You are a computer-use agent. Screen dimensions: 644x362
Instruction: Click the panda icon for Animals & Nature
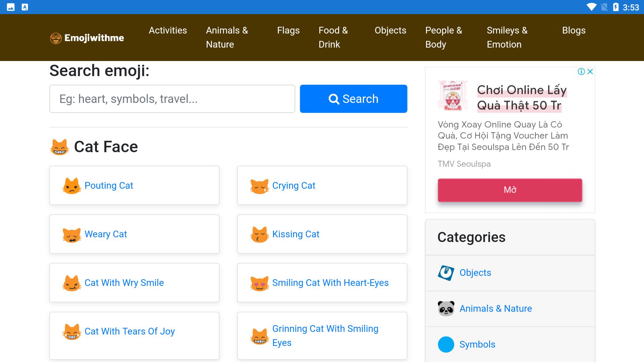tap(446, 309)
